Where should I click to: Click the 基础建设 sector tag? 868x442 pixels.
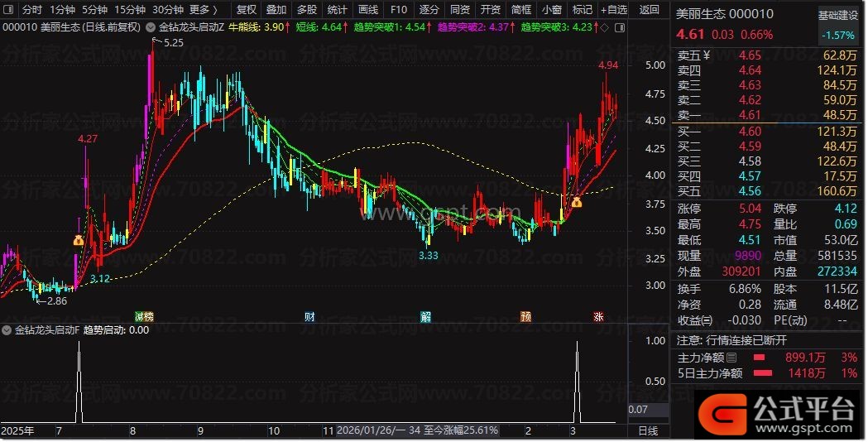pos(838,15)
